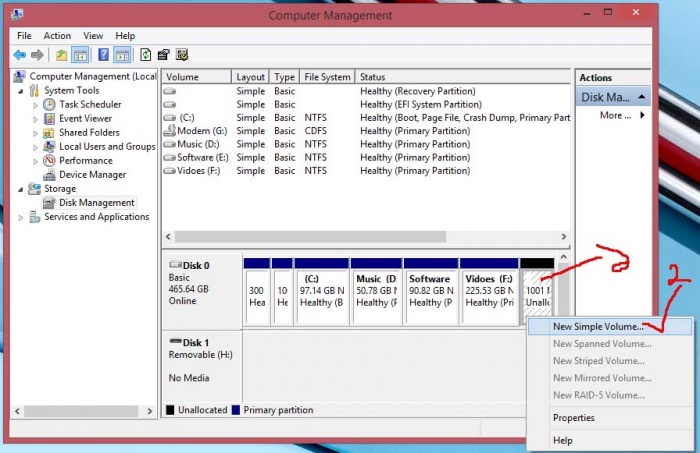Click the volume list scroll-left arrow
700x453 pixels.
pos(168,237)
